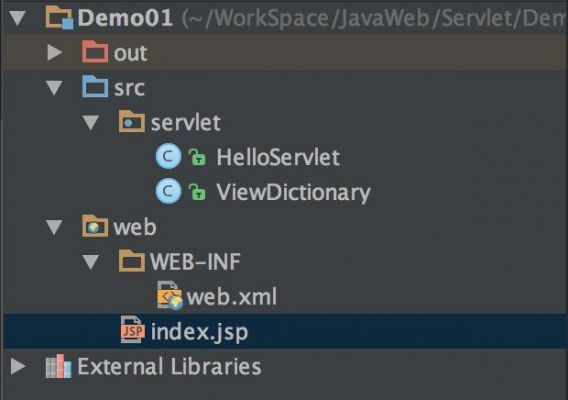Click the red out folder icon
Viewport: 568px width, 400px height.
95,52
